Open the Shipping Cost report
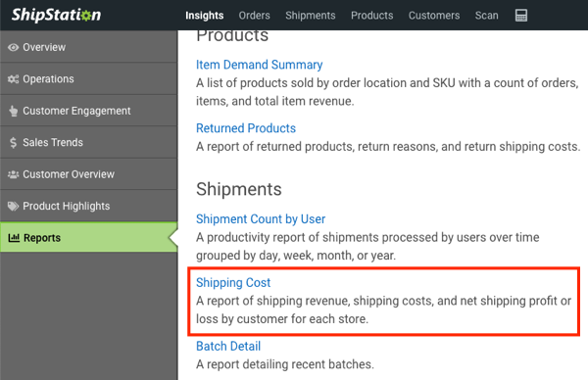The height and width of the screenshot is (380, 588). [x=233, y=283]
